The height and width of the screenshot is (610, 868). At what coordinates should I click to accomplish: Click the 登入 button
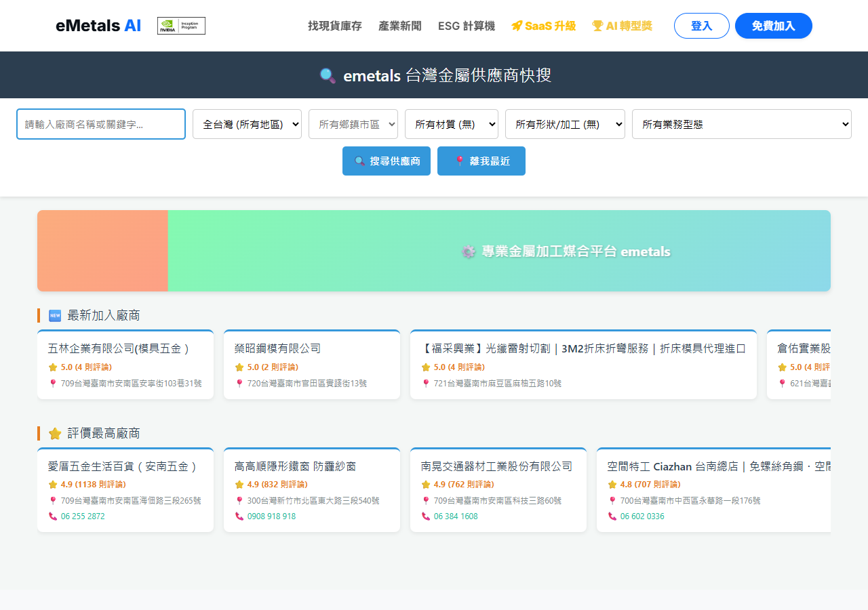(702, 26)
